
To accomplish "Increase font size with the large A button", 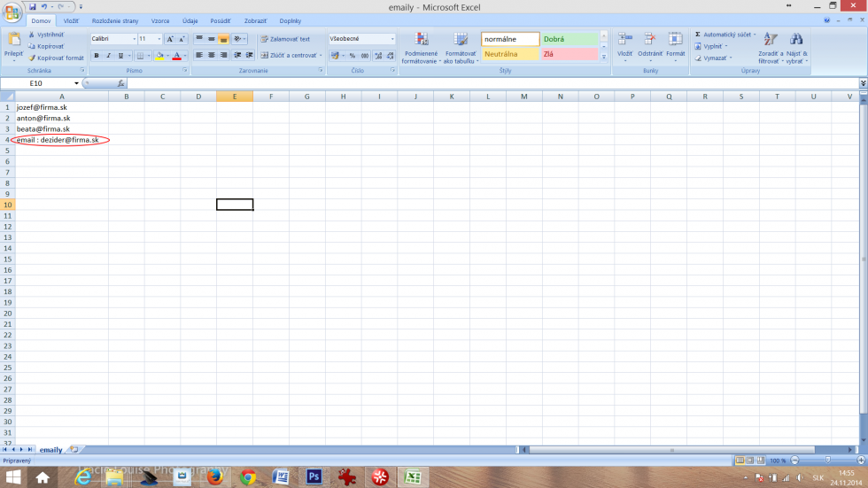I will pyautogui.click(x=170, y=39).
